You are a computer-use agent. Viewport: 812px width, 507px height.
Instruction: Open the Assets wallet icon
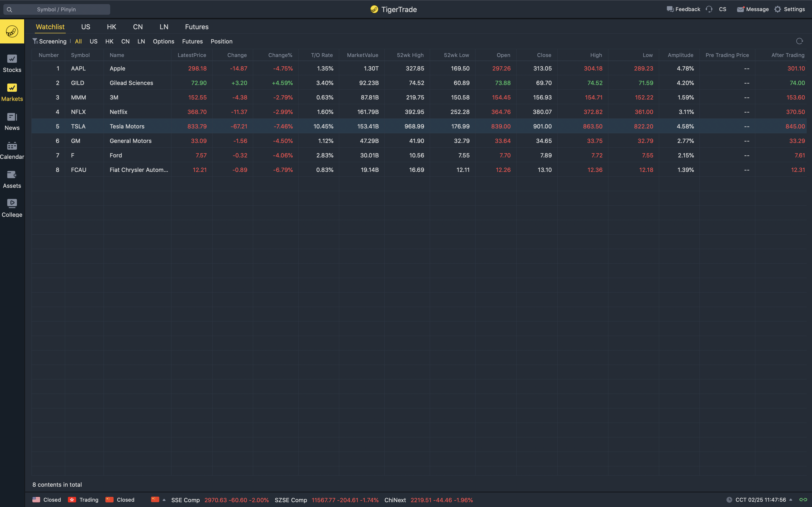pos(12,175)
